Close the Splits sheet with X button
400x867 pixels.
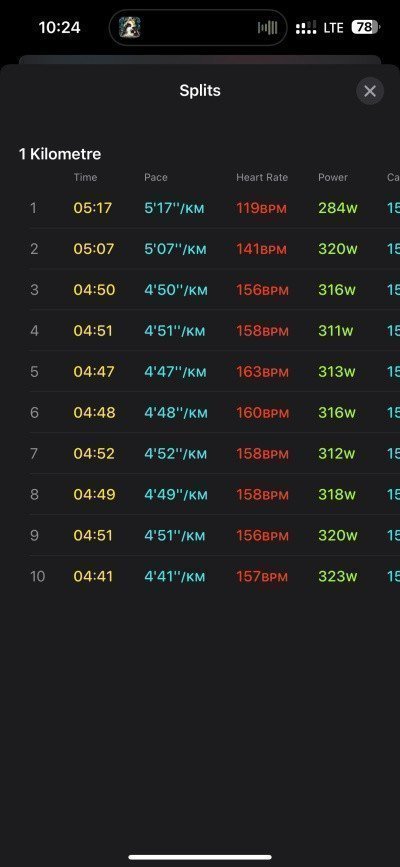pyautogui.click(x=370, y=91)
